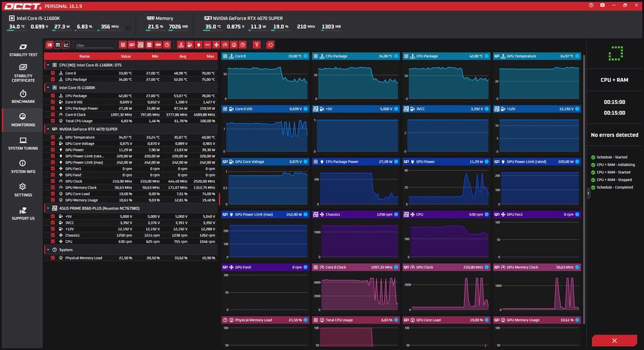The height and width of the screenshot is (350, 644).
Task: Switch to the split table-and-graph layout view
Action: pos(50,45)
